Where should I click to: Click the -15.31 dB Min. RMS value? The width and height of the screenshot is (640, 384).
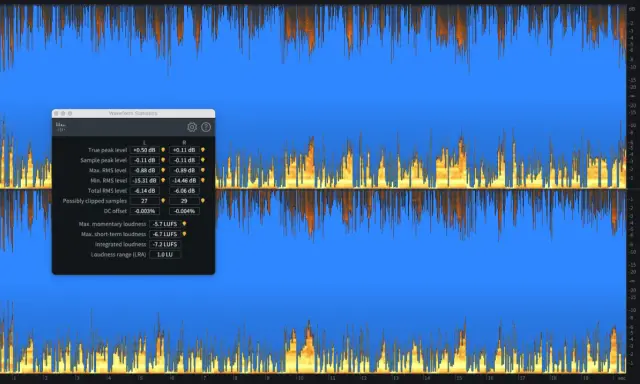point(144,180)
